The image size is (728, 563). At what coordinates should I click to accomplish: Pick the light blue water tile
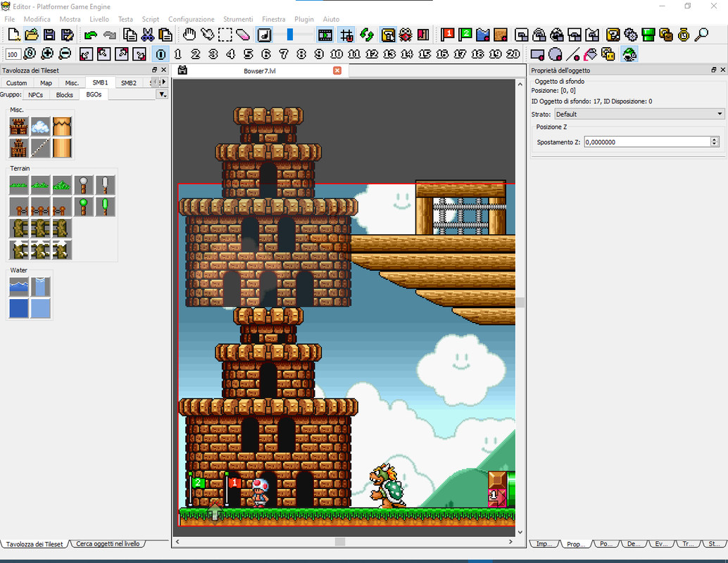pos(40,308)
